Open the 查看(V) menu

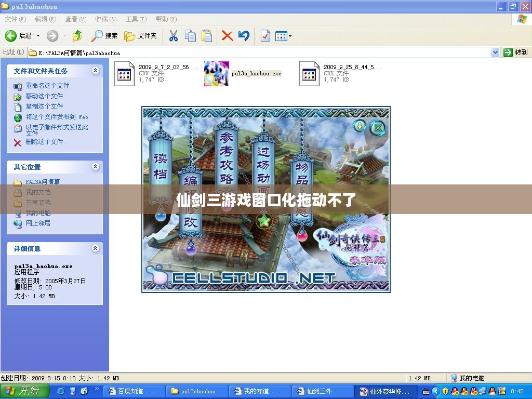(x=76, y=19)
